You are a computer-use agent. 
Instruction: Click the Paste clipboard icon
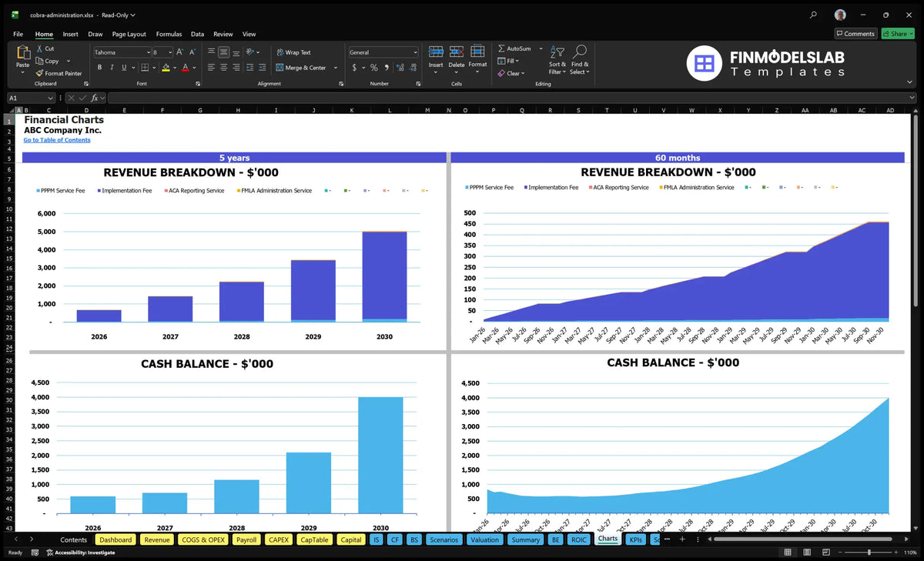[22, 52]
